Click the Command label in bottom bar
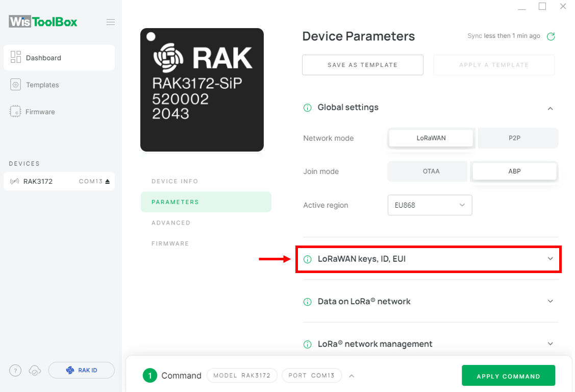This screenshot has width=575, height=392. coord(181,376)
